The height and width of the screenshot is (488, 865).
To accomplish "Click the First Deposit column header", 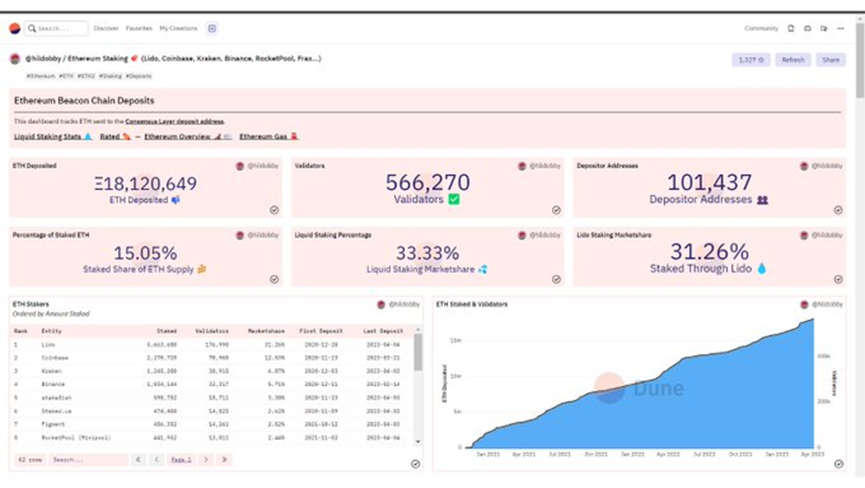I will tap(321, 331).
